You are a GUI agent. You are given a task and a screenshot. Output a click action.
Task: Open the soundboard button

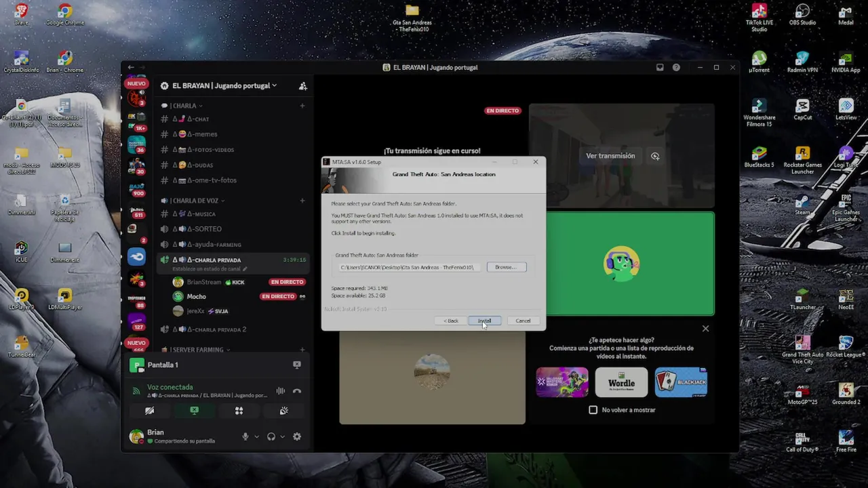click(x=283, y=411)
